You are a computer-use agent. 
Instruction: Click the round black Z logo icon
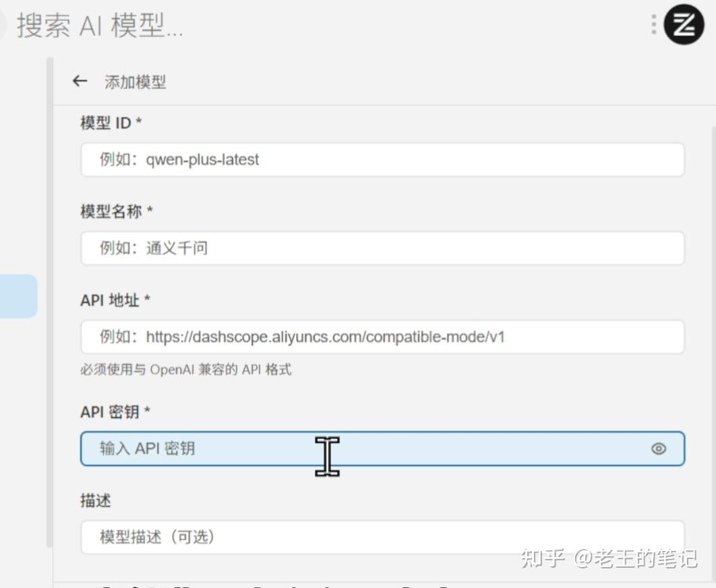point(684,24)
